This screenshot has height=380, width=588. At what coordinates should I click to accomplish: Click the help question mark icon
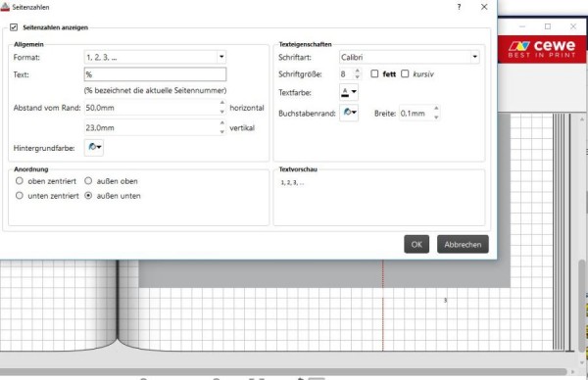click(459, 7)
